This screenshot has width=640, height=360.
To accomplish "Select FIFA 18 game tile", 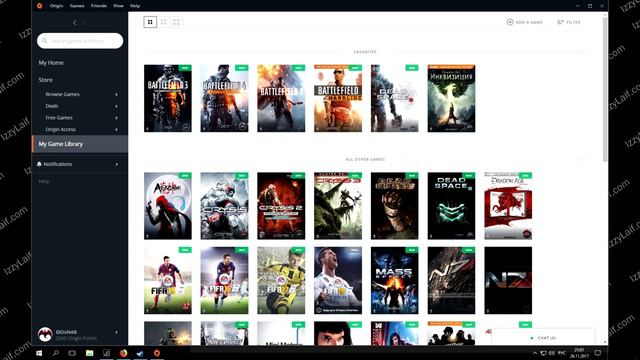I will (x=338, y=280).
